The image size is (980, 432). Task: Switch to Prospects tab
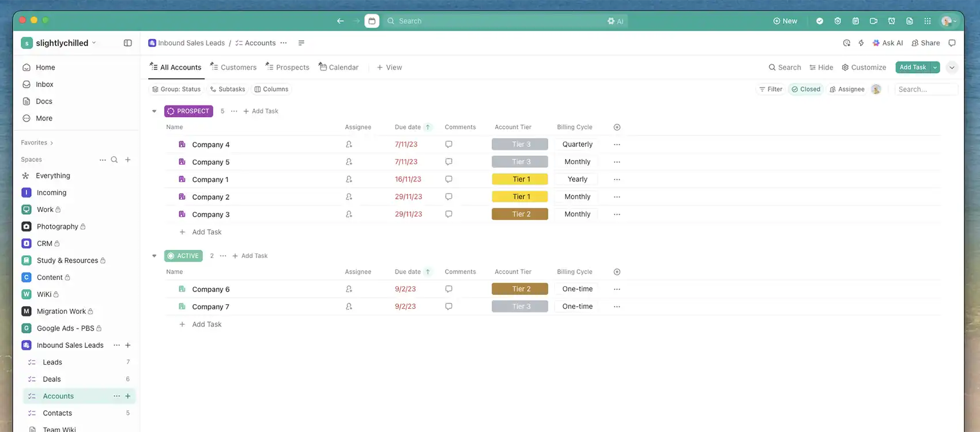(287, 67)
